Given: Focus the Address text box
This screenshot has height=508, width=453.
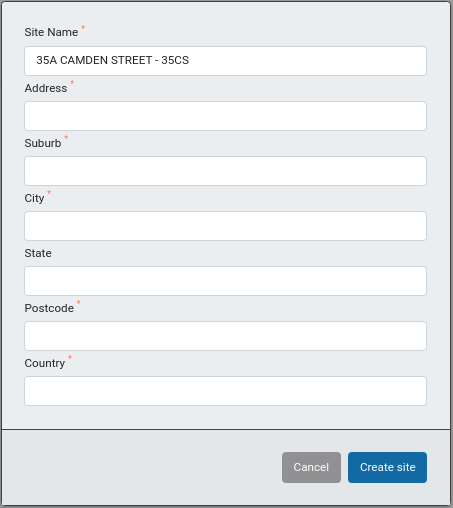Looking at the screenshot, I should coord(225,116).
